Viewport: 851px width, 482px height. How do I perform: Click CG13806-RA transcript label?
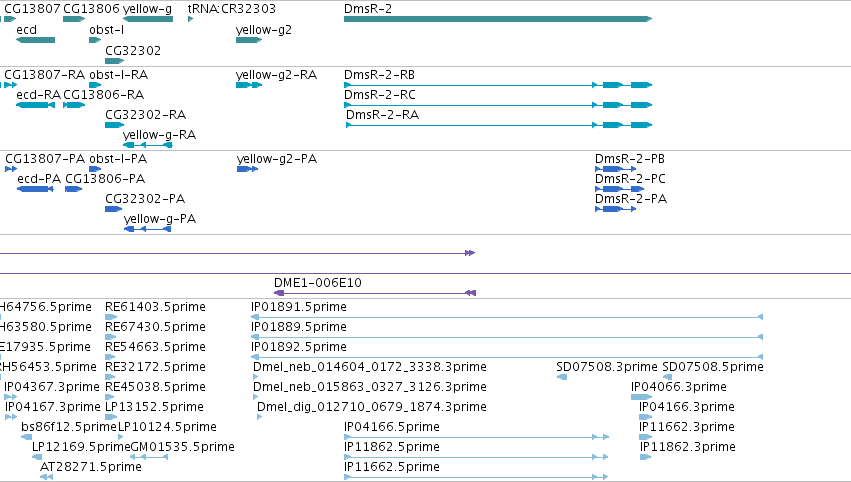pos(104,94)
